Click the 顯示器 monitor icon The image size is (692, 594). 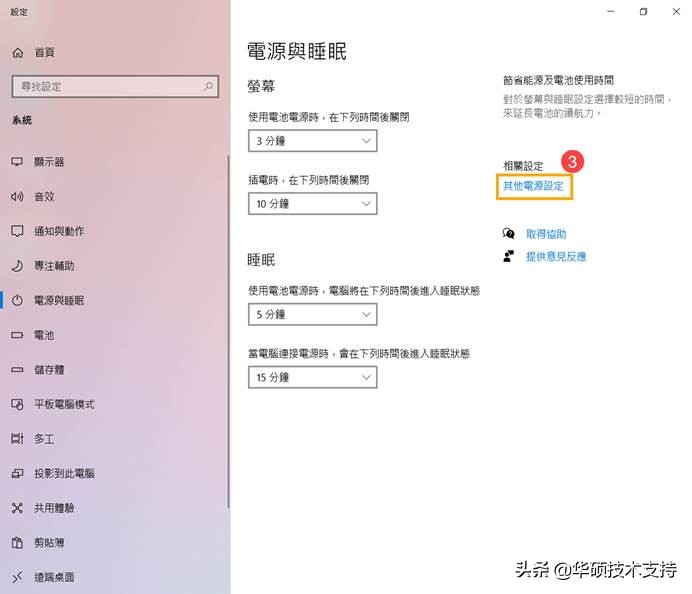point(17,162)
